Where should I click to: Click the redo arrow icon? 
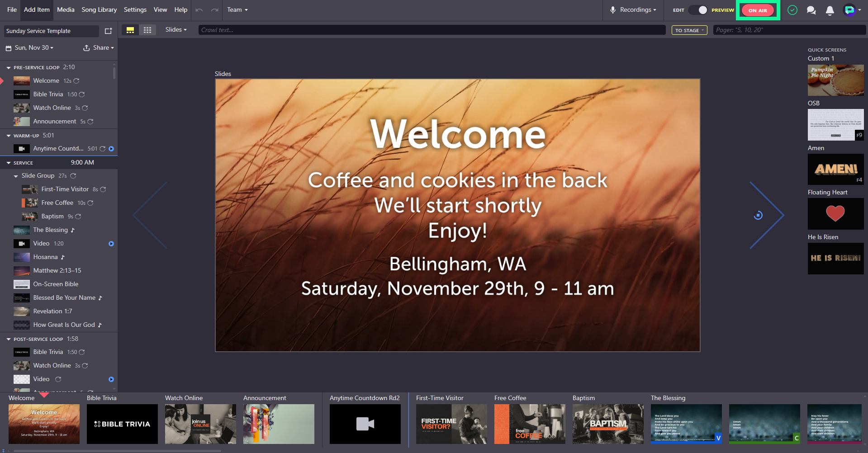215,10
